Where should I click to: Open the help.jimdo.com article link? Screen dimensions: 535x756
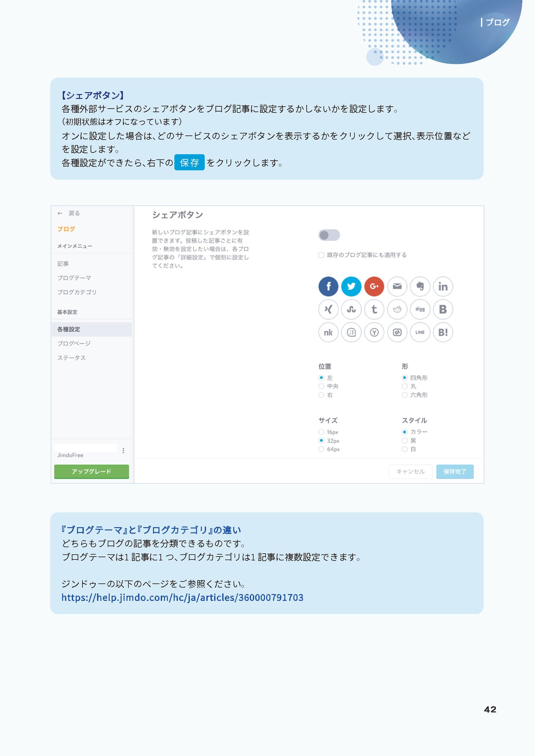click(x=183, y=597)
